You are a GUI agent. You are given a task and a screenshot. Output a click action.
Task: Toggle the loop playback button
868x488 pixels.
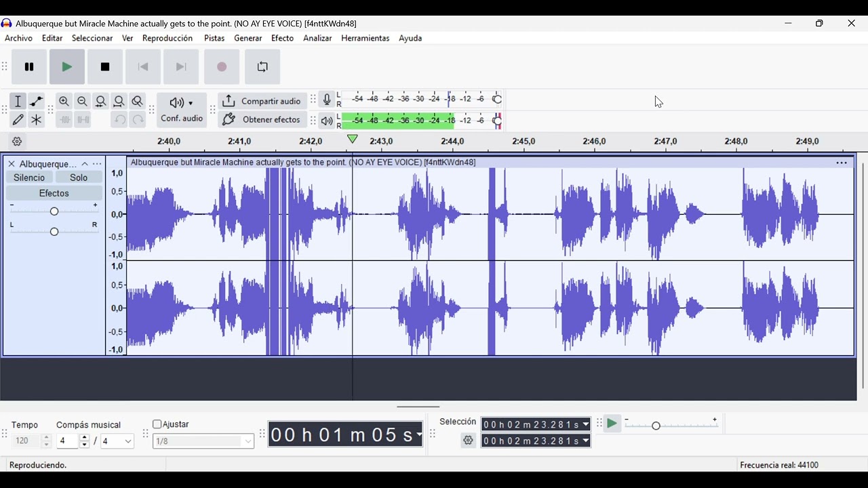tap(262, 67)
